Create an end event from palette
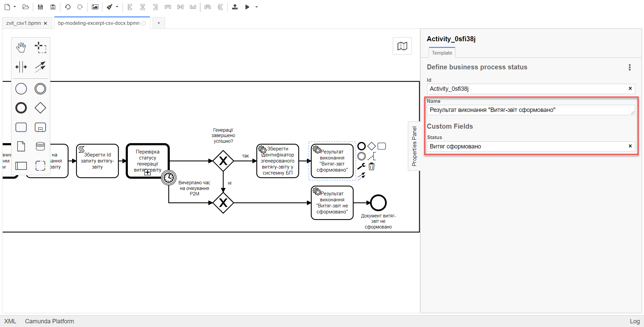The image size is (644, 327). pyautogui.click(x=21, y=108)
